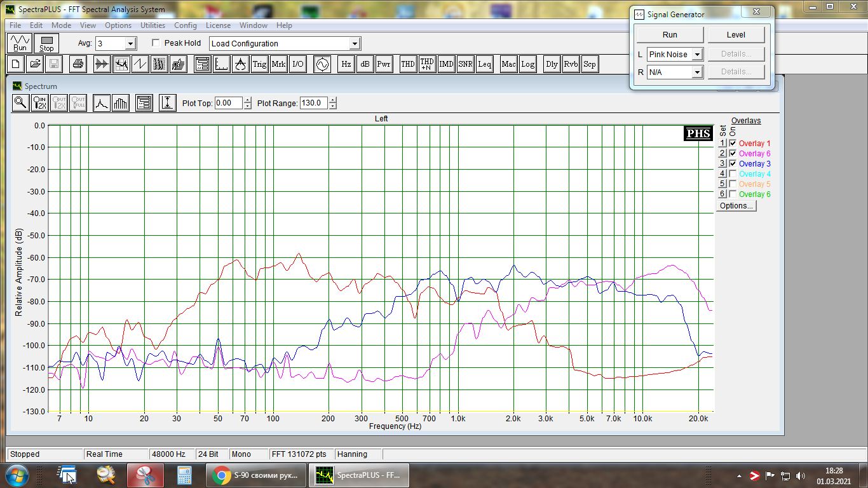Open the I/O device settings

[x=298, y=64]
